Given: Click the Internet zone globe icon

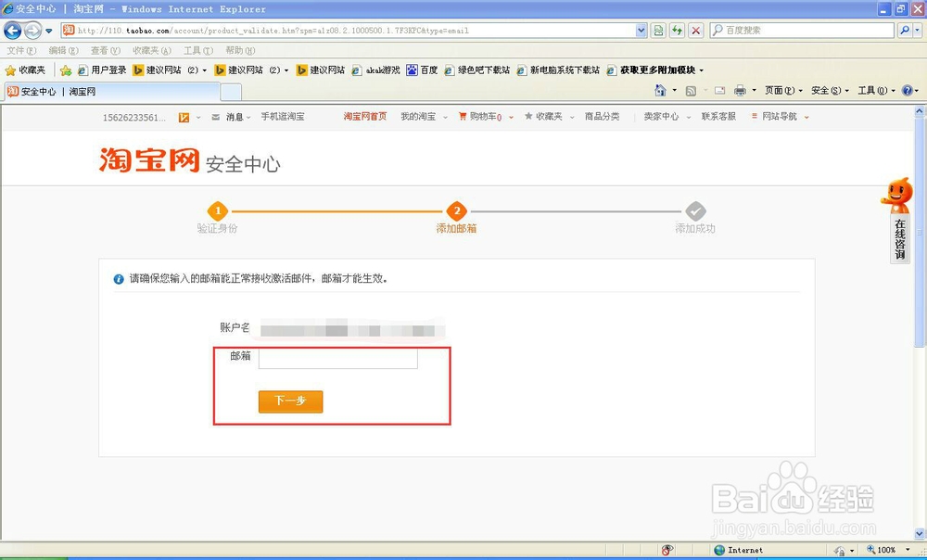Looking at the screenshot, I should 719,550.
